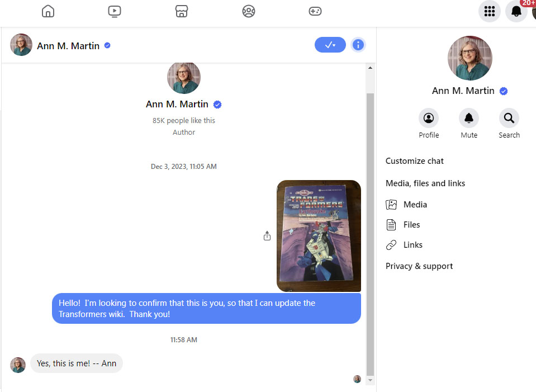Collapse the Media, files and links section
Viewport: 536px width, 392px height.
pyautogui.click(x=425, y=183)
